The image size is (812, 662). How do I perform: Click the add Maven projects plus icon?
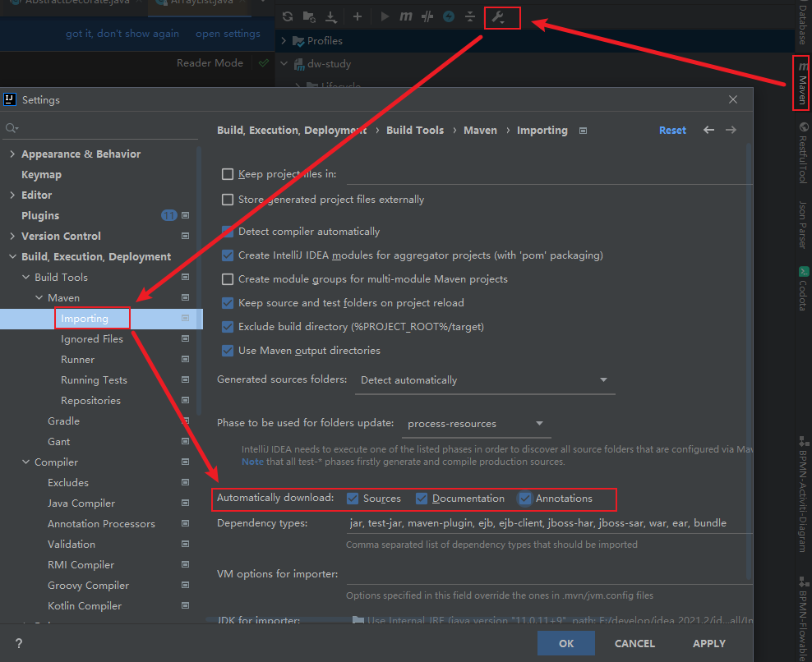pyautogui.click(x=358, y=16)
